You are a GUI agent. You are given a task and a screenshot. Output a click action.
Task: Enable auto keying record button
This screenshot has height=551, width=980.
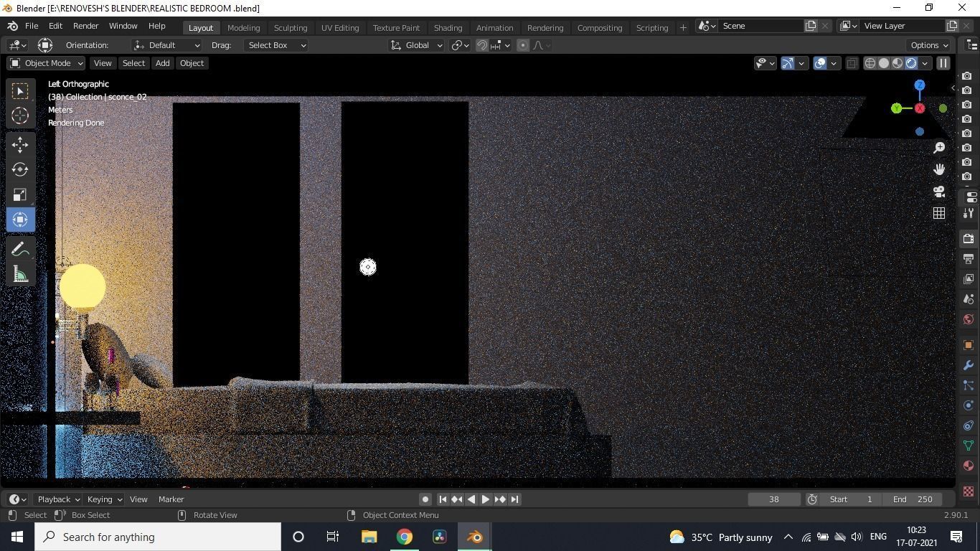coord(425,499)
